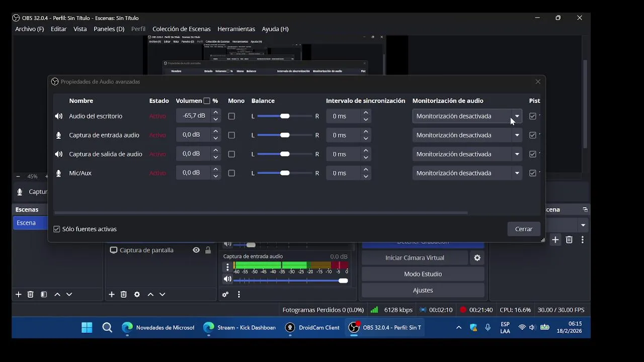
Task: Click the Audio del escritorio volume field
Action: pyautogui.click(x=194, y=116)
